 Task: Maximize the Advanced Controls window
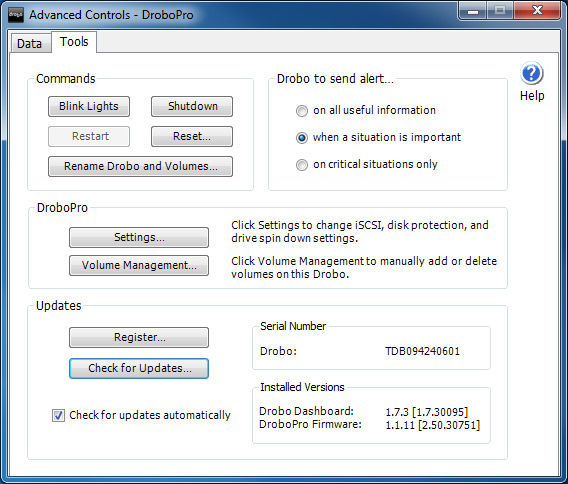point(500,11)
